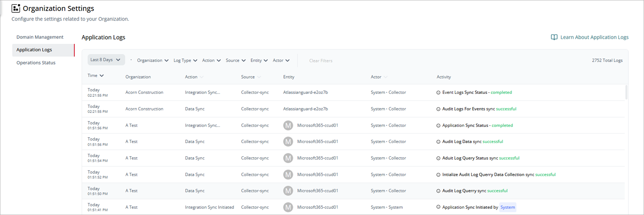Click the Microsoft365 avatar in Application Sync Status row
Screen dimensions: 644x215
288,125
